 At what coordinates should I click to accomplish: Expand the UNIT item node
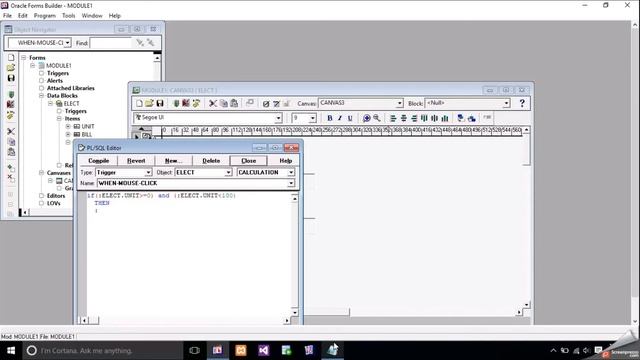pyautogui.click(x=68, y=127)
